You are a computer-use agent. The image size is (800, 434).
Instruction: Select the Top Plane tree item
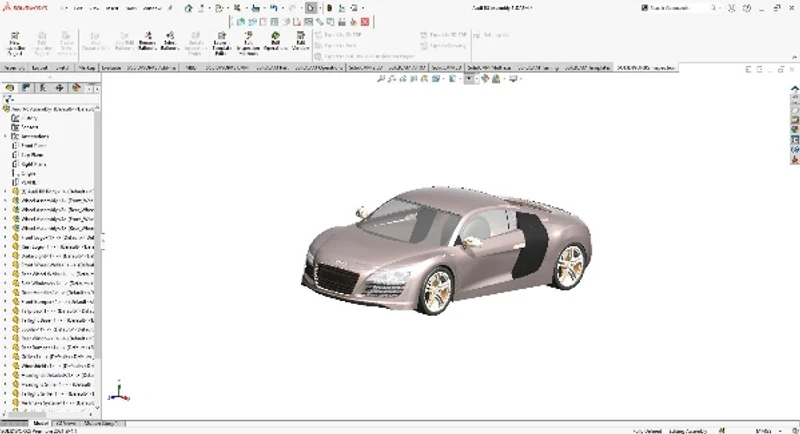tap(31, 155)
